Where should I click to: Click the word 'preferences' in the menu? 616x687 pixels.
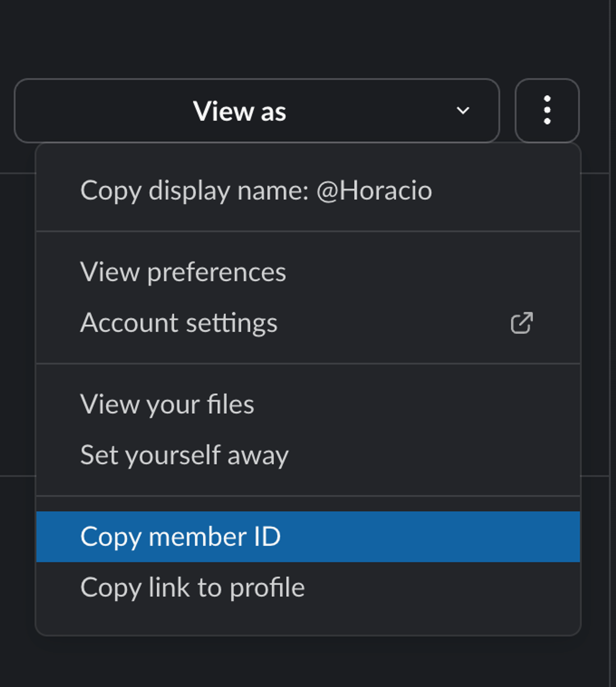point(217,273)
